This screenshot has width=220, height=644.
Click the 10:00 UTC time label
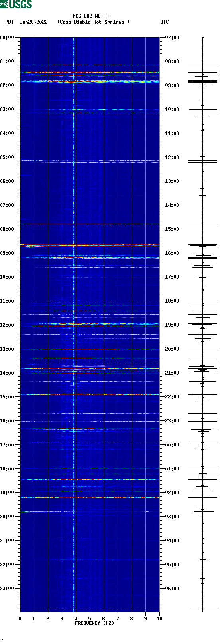(x=172, y=109)
